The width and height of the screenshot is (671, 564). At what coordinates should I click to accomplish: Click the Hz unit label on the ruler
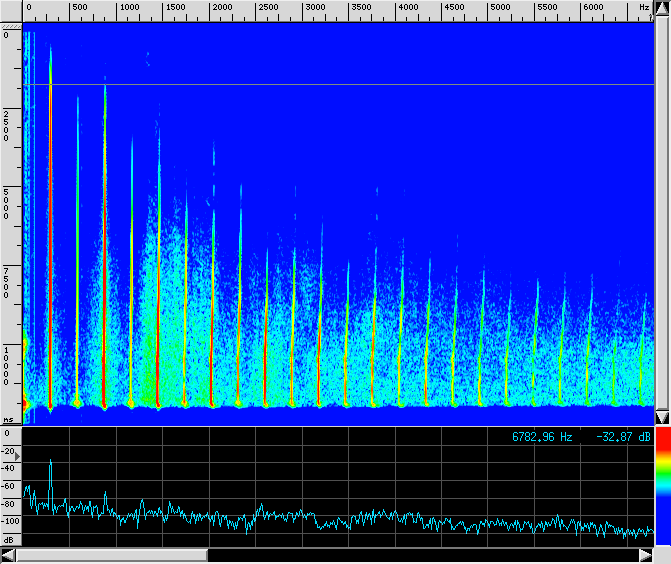[643, 8]
